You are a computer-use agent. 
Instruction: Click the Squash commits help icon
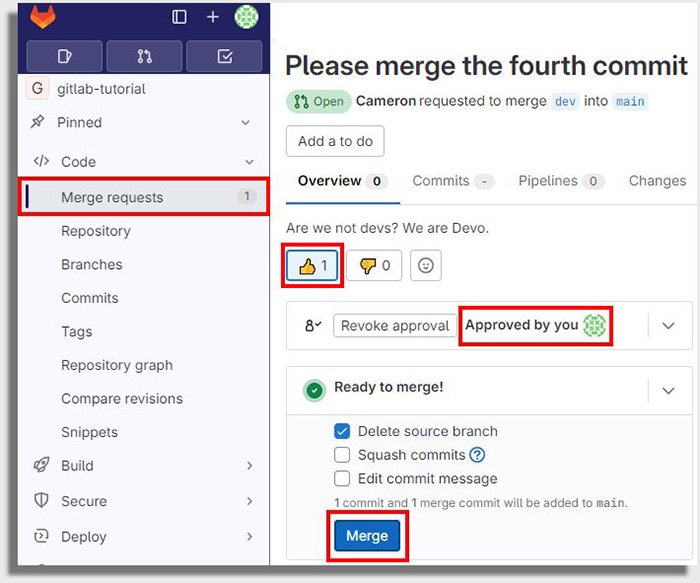coord(478,455)
